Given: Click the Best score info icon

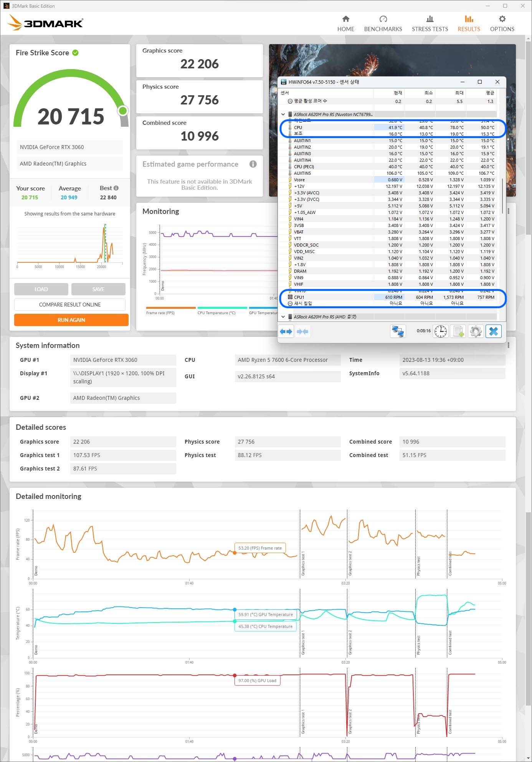Looking at the screenshot, I should pyautogui.click(x=116, y=188).
